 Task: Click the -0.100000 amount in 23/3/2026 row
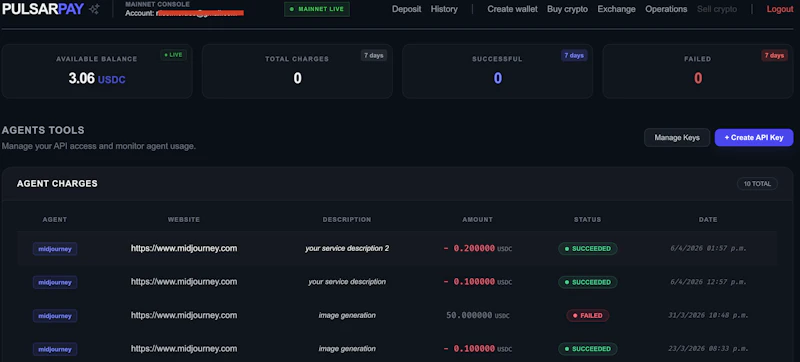[478, 349]
